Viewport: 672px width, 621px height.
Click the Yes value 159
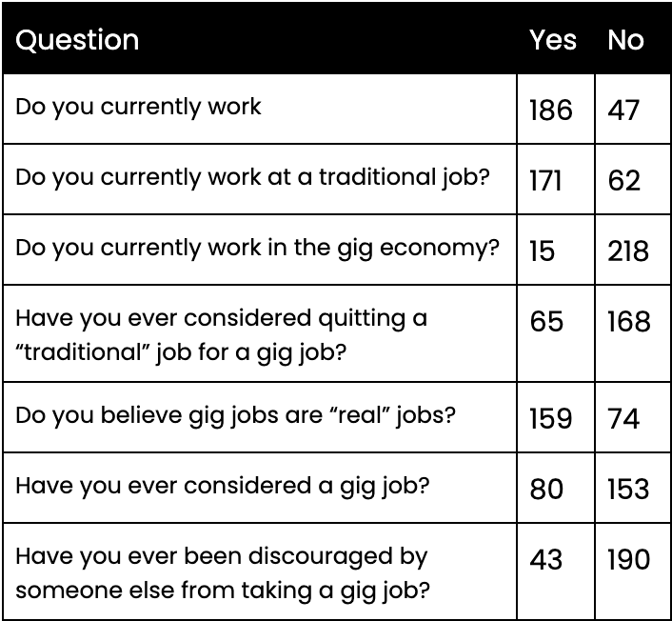click(x=551, y=418)
